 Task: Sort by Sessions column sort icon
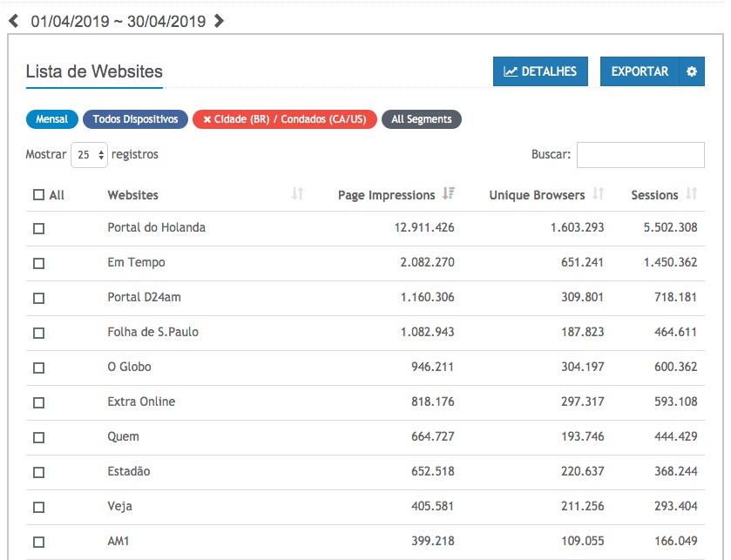[692, 194]
